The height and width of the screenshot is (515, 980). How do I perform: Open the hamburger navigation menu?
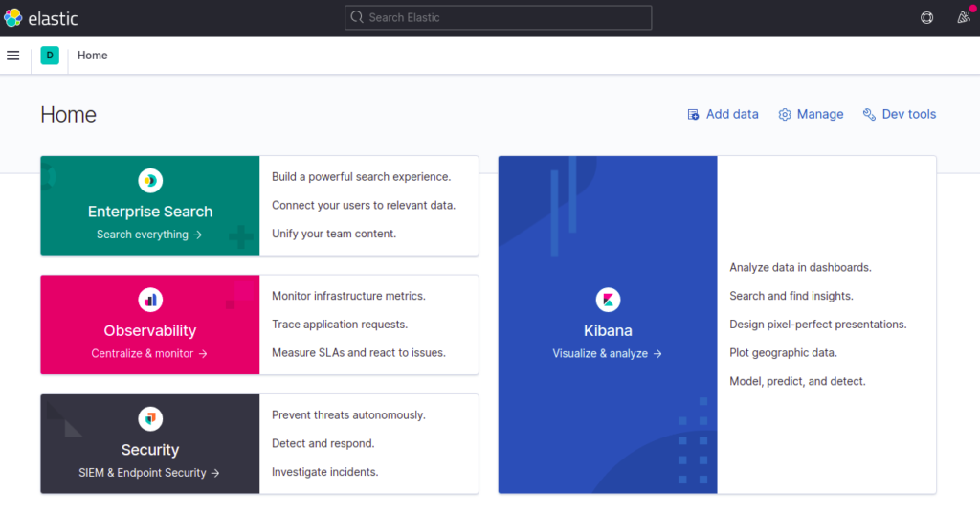point(13,56)
